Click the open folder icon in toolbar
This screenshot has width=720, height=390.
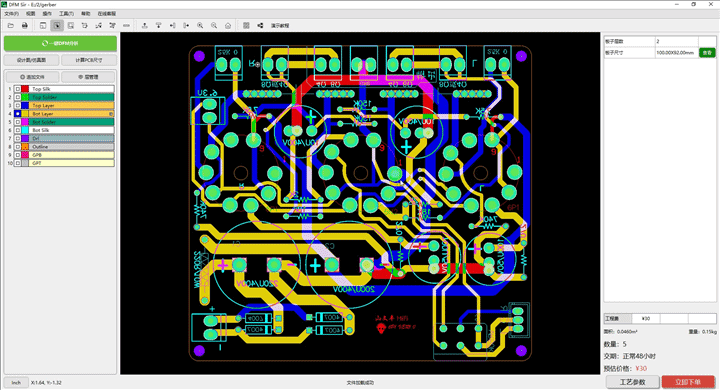(x=11, y=26)
